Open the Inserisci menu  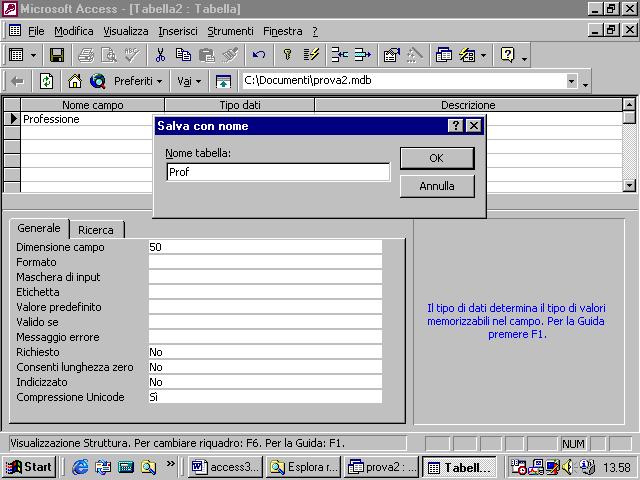tap(178, 31)
